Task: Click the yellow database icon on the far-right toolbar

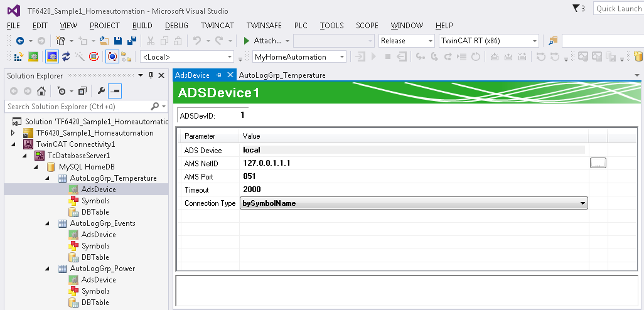Action: (638, 56)
